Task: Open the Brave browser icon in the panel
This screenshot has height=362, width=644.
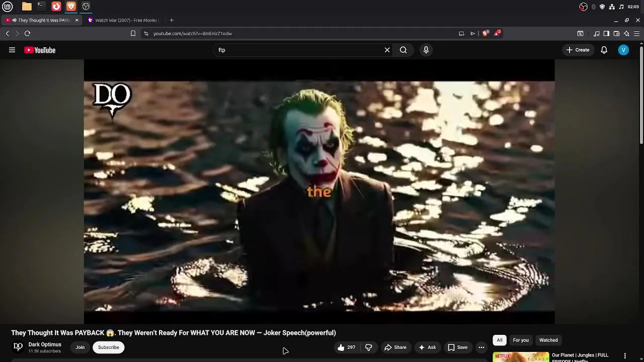Action: pos(71,7)
